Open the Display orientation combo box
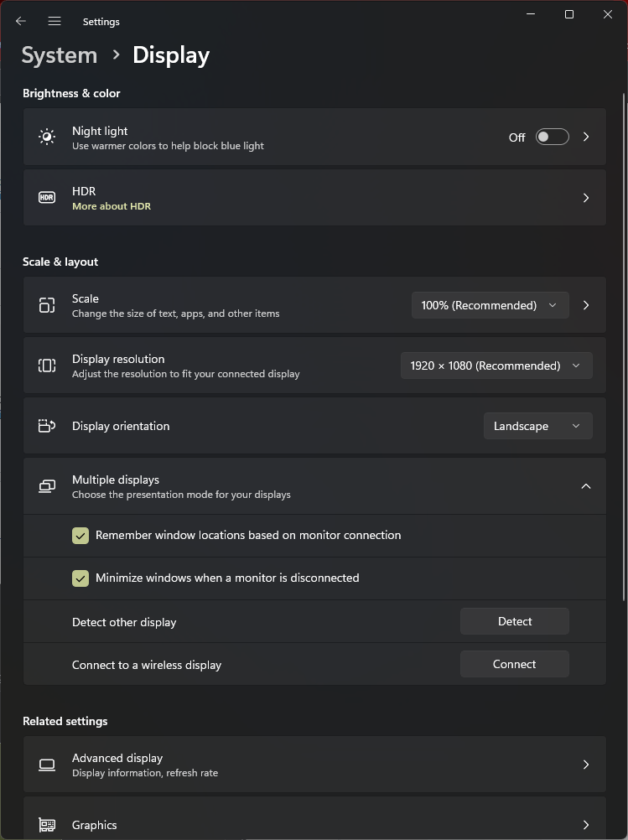This screenshot has height=840, width=628. (x=537, y=425)
